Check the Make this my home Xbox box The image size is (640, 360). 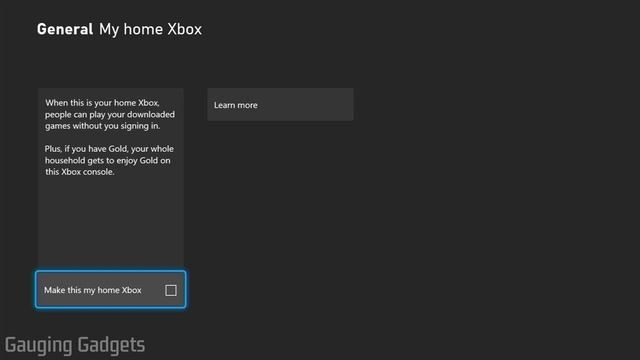click(171, 290)
